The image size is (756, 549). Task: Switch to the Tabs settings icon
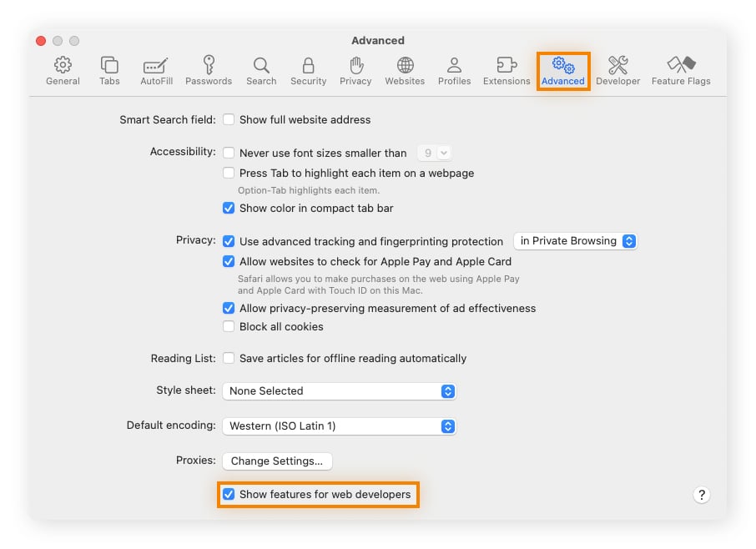[109, 71]
